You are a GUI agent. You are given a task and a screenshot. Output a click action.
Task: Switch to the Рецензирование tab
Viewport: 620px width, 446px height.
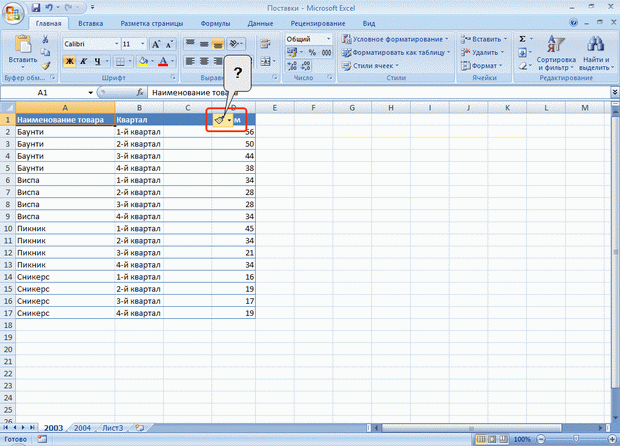click(x=318, y=23)
